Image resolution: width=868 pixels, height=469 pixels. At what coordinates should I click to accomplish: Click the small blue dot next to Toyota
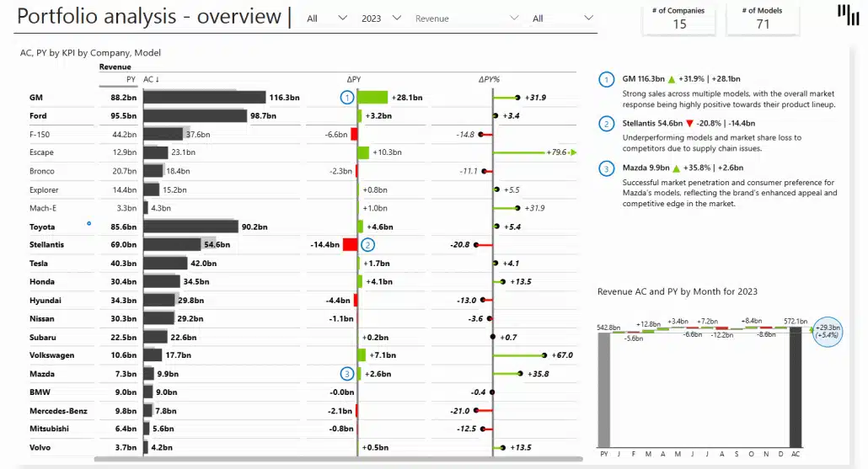[88, 224]
